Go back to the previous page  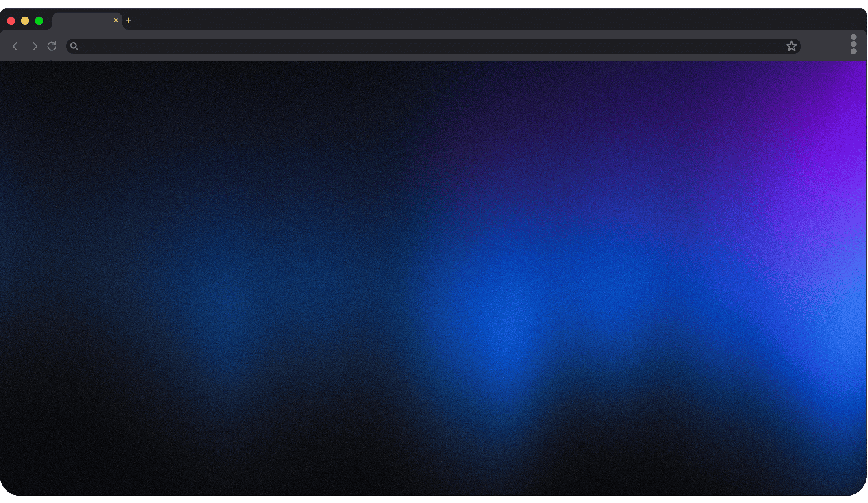pyautogui.click(x=15, y=46)
